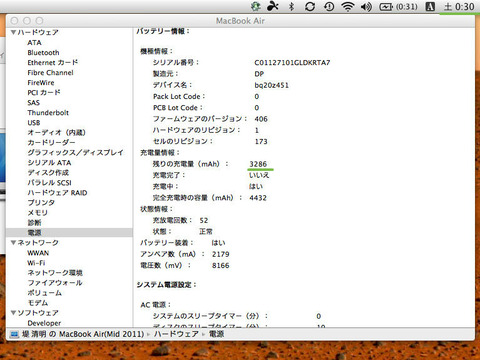Open the sync circular arrows menu bar icon
The width and height of the screenshot is (480, 360).
click(x=310, y=6)
